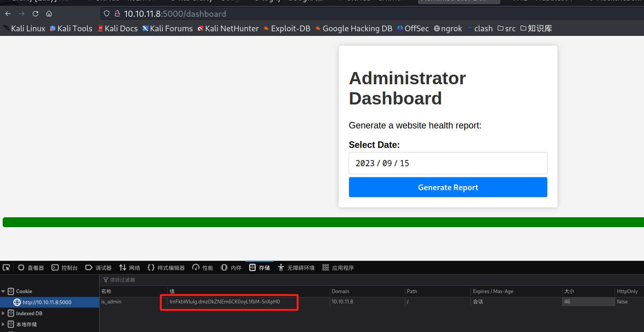This screenshot has height=332, width=644.
Task: Expand the Indexed DB tree node
Action: point(3,313)
